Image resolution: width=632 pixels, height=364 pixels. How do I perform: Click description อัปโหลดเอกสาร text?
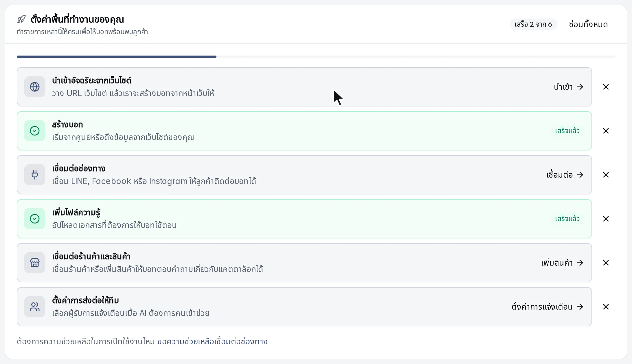tap(114, 225)
